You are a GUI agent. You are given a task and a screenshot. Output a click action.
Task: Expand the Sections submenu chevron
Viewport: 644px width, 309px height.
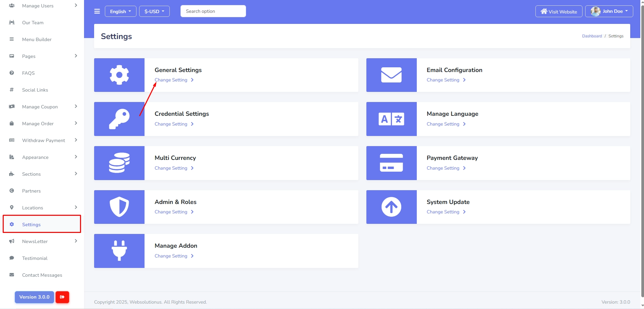[76, 174]
